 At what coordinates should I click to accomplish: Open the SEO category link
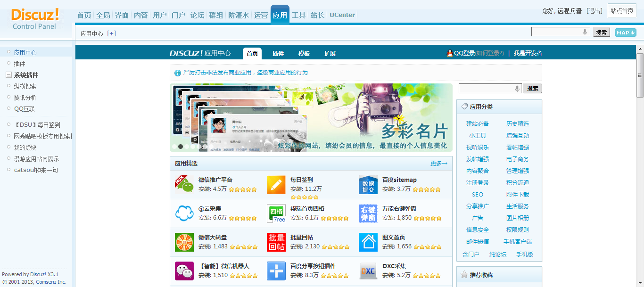[x=478, y=194]
